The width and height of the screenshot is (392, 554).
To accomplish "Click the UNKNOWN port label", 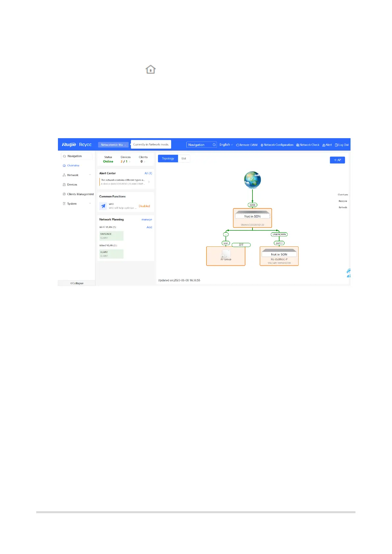I will pos(279,235).
